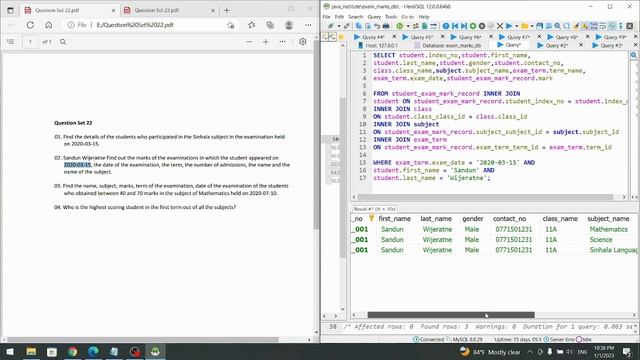
Task: Select the Mathematics cell in results
Action: coord(609,229)
